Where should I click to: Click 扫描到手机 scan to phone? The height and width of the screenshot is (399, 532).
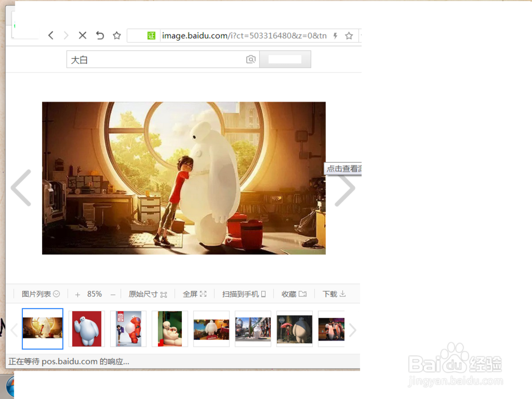(244, 294)
